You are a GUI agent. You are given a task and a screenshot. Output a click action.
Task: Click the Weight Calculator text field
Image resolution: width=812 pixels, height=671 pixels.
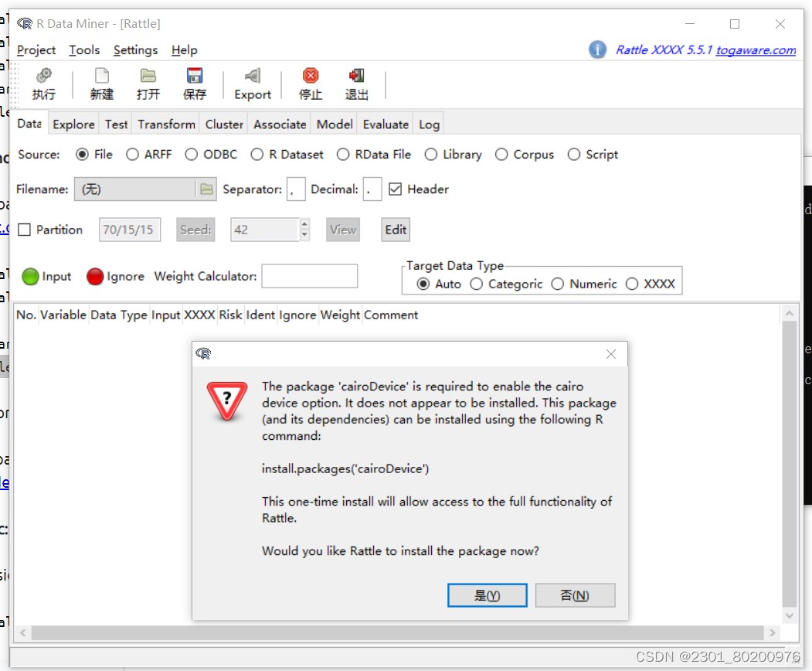[x=310, y=276]
